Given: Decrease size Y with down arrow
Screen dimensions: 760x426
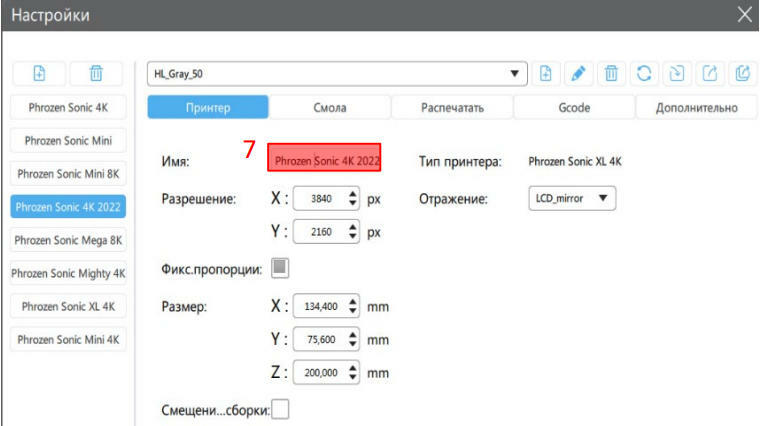Looking at the screenshot, I should pyautogui.click(x=353, y=345).
